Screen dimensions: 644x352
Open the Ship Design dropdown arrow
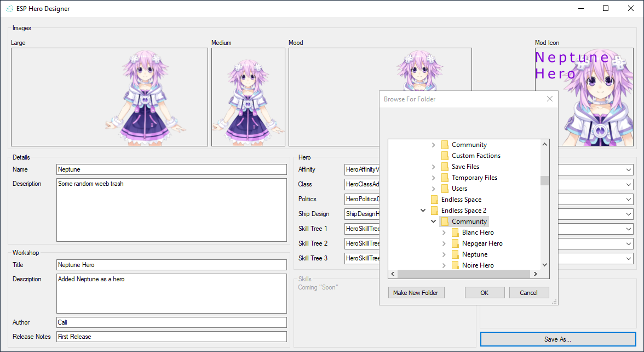(x=629, y=214)
